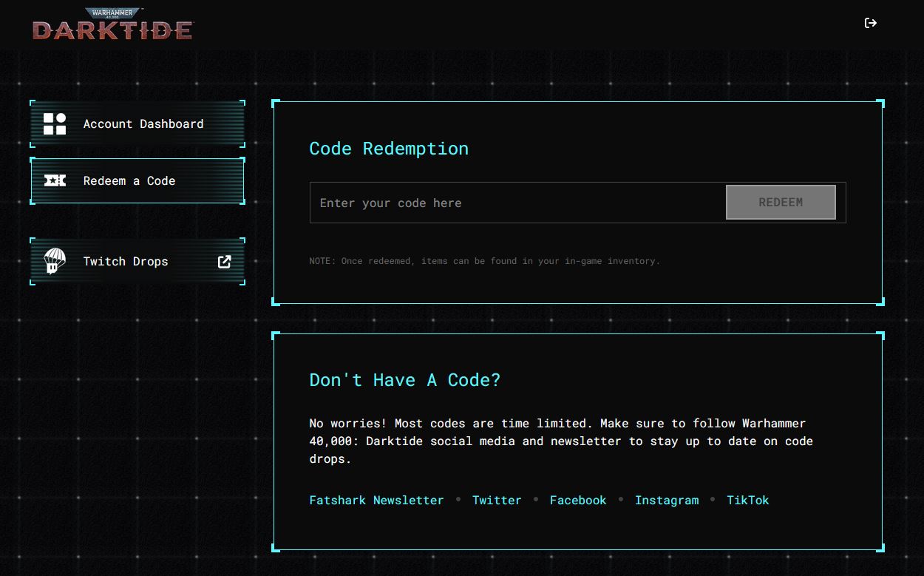
Task: Click the Warhammer Darktide logo
Action: click(112, 24)
